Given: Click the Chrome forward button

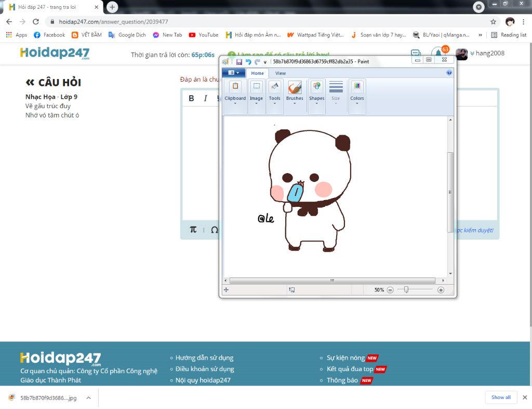Looking at the screenshot, I should tap(22, 22).
